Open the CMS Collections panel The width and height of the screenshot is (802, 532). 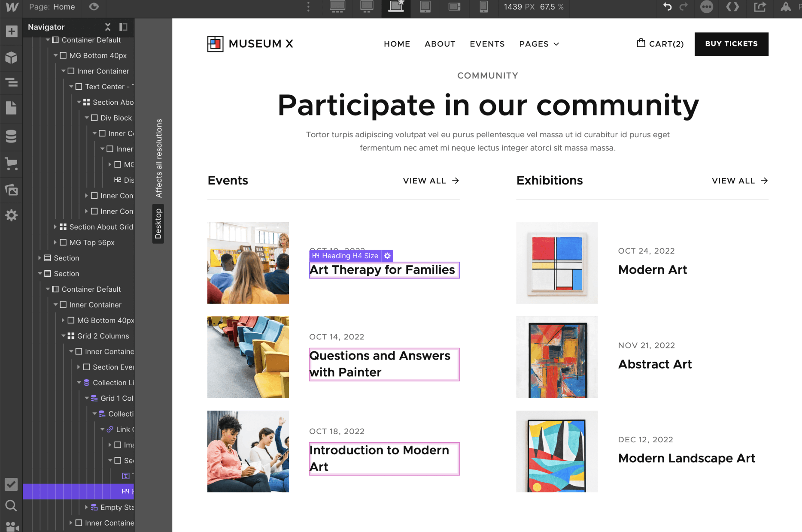11,136
